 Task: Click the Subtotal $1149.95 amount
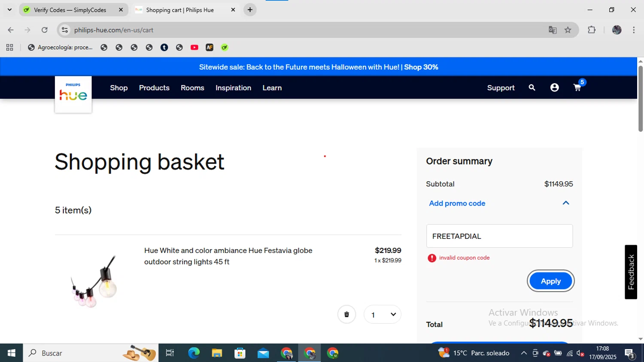click(558, 184)
